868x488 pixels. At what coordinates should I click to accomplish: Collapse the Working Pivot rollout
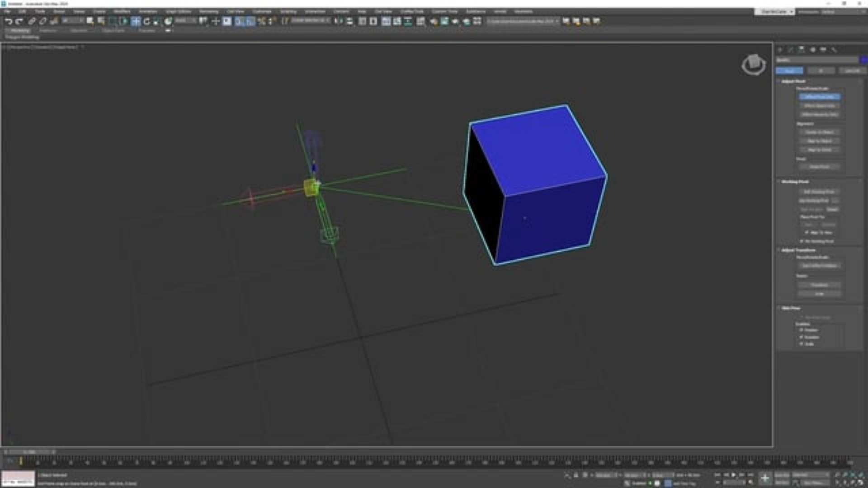pos(795,182)
